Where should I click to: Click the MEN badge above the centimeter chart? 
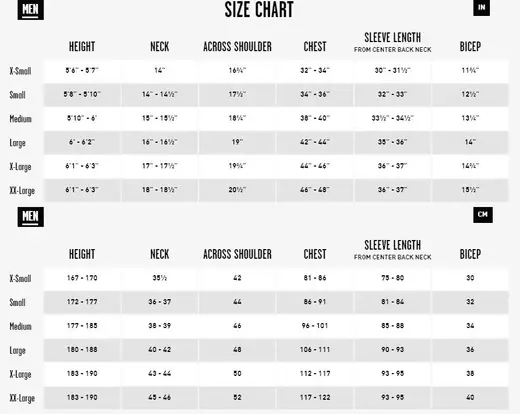(x=31, y=217)
